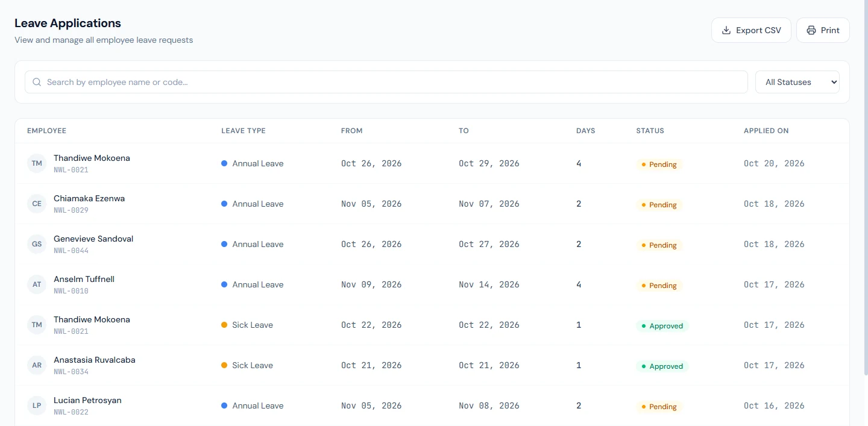Click the AT avatar for Anselm Tuffnell

coord(37,284)
